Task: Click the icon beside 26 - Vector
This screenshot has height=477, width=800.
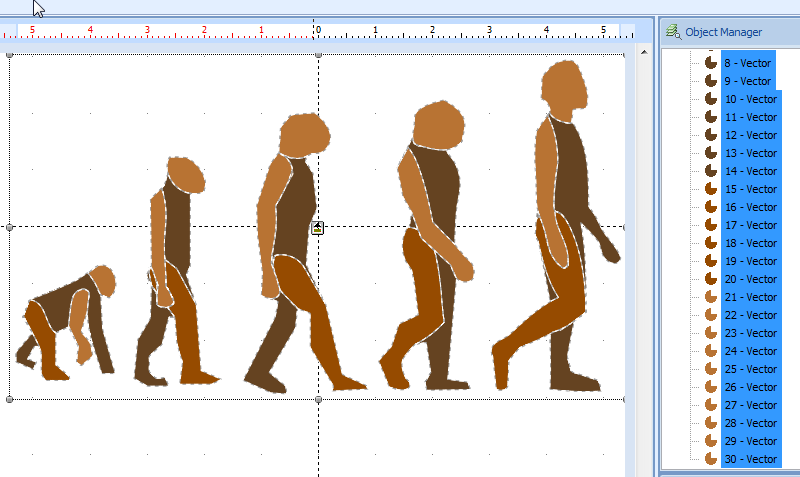Action: 711,387
